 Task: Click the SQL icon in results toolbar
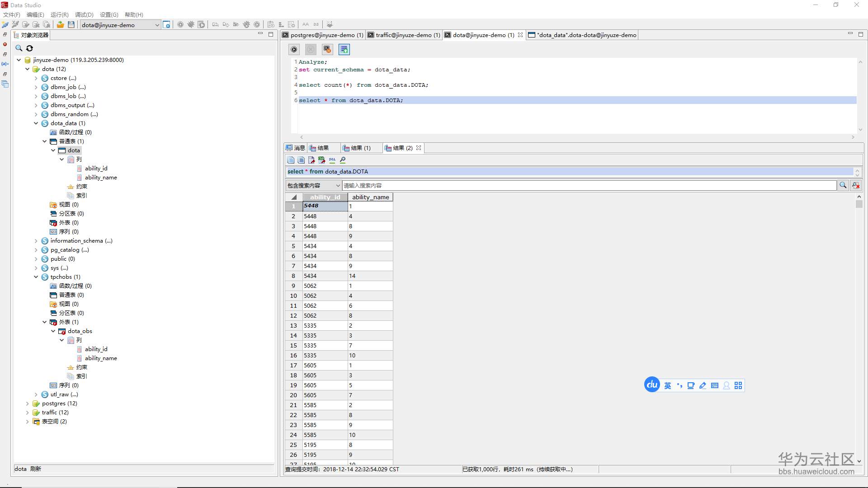click(332, 160)
